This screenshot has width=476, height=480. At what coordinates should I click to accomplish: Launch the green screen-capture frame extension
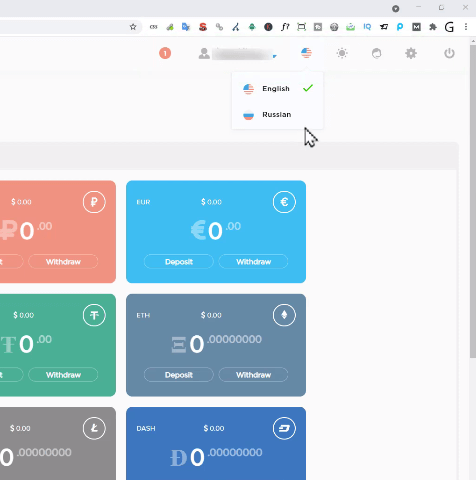click(301, 27)
